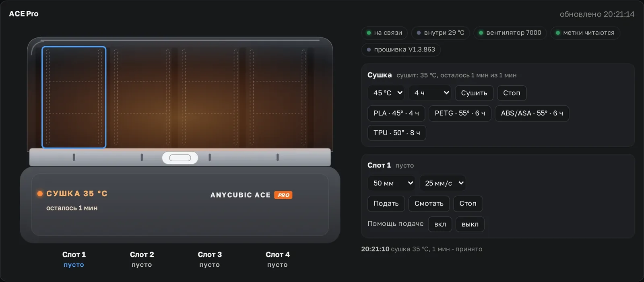Click the прошивка V1.3.863 chip

(x=401, y=49)
